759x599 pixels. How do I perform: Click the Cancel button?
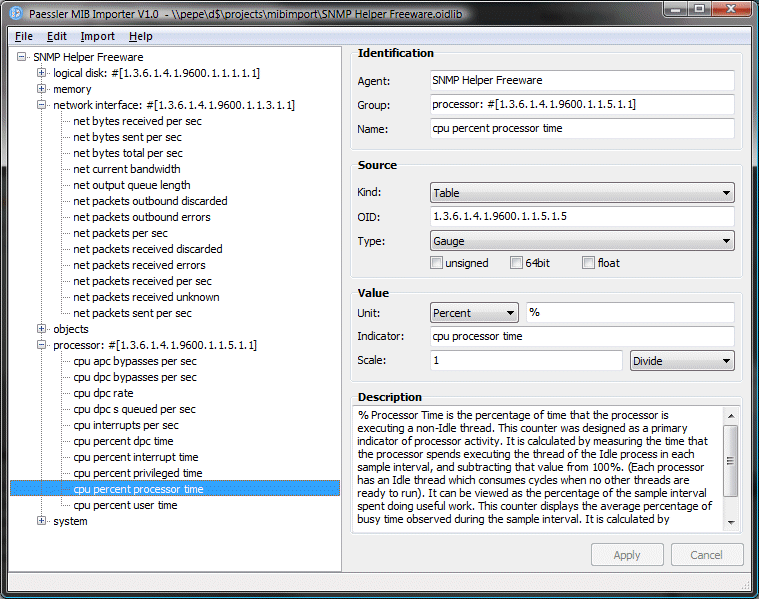pos(707,555)
